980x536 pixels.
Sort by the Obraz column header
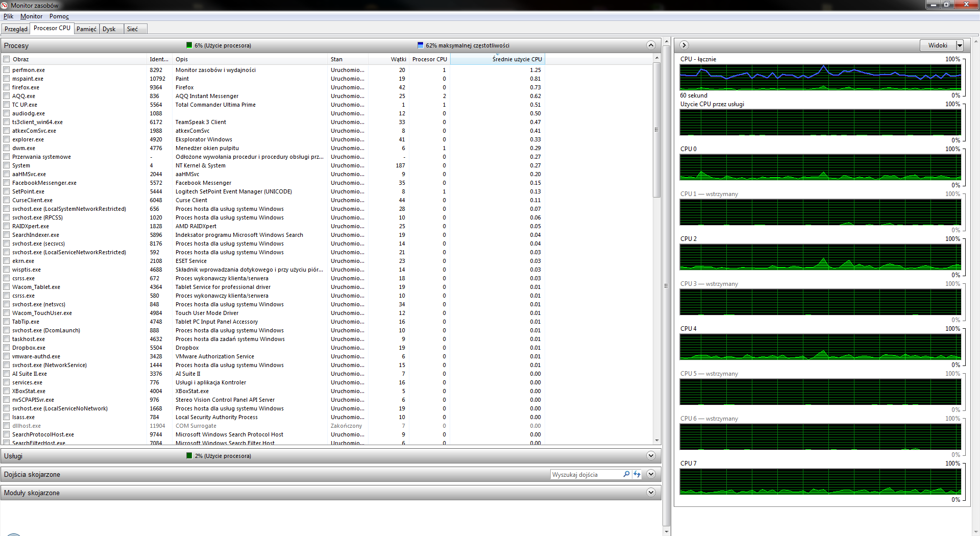point(74,59)
